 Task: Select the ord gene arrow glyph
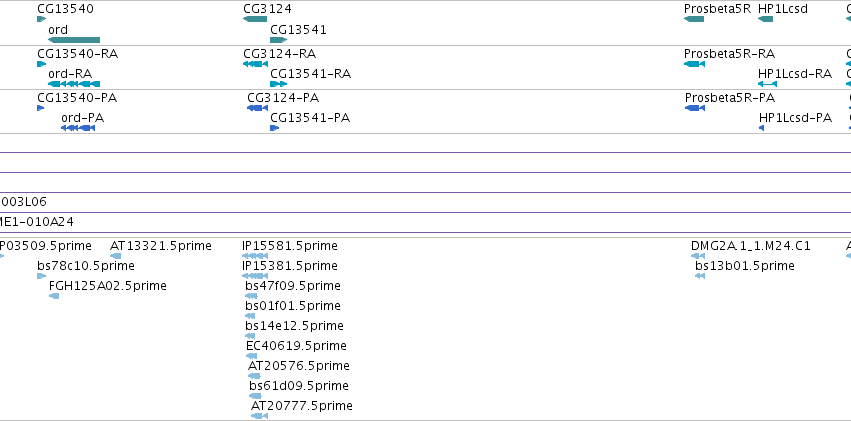(74, 40)
